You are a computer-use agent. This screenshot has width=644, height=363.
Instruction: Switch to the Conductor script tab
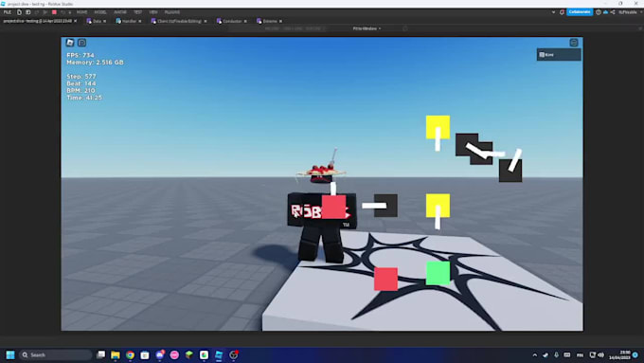pyautogui.click(x=230, y=21)
